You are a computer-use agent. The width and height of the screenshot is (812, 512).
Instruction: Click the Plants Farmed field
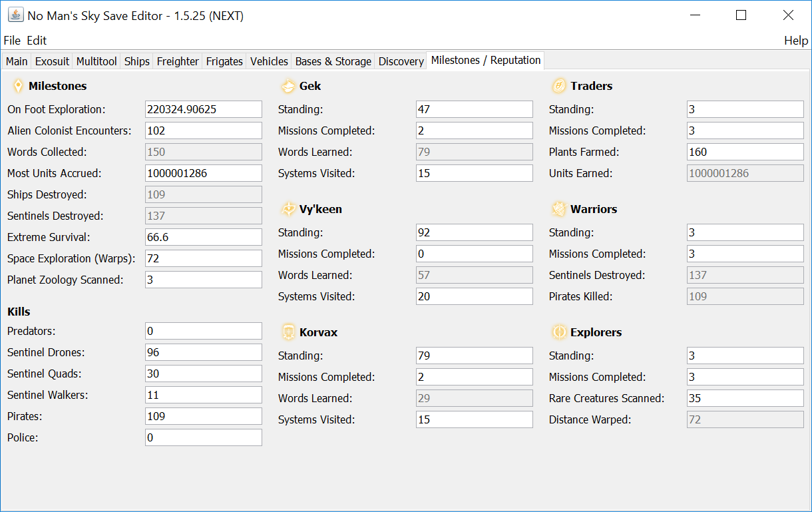coord(745,152)
